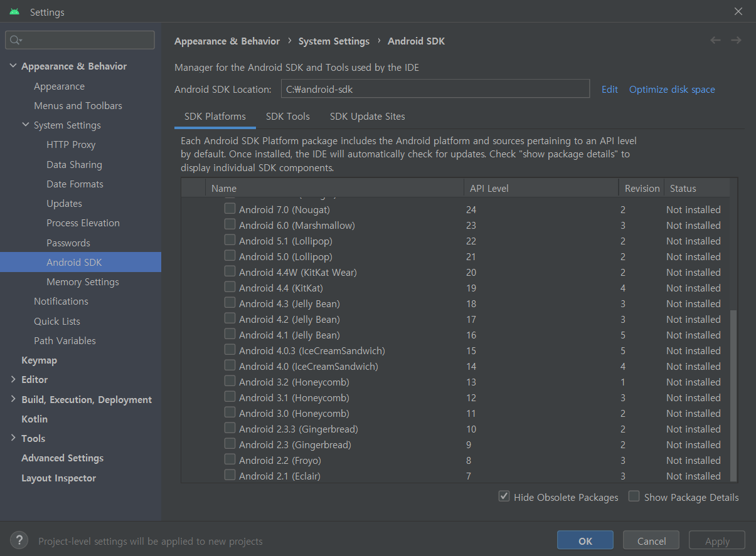Screen dimensions: 756x556
Task: Check the Android 5.1 (Lollipop) checkbox
Action: pyautogui.click(x=230, y=240)
